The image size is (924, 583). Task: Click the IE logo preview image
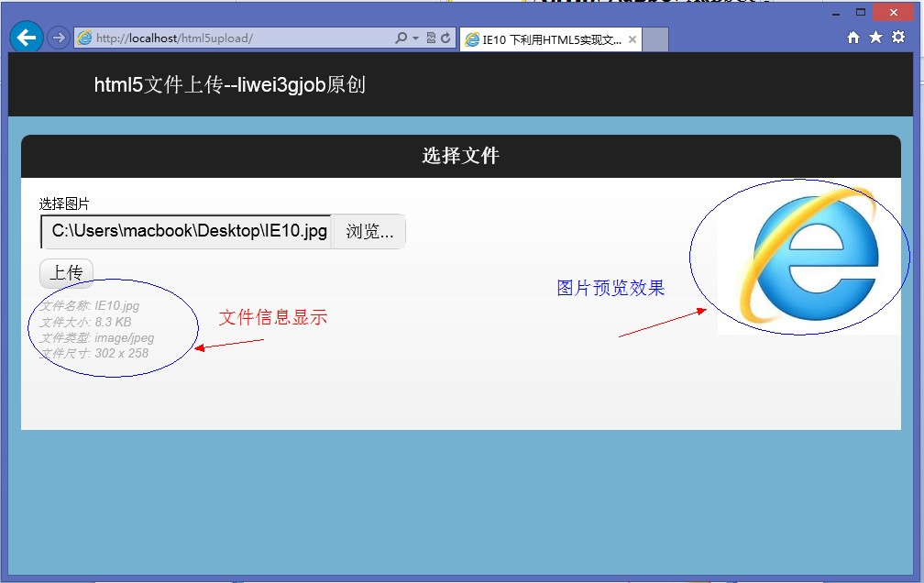click(808, 258)
